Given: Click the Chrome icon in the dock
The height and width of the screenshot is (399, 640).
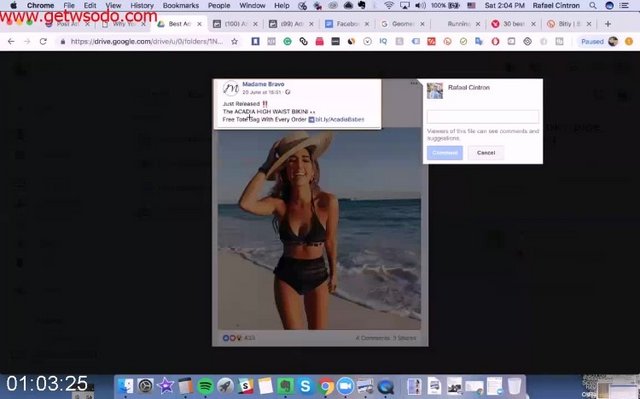Looking at the screenshot, I should click(x=325, y=386).
